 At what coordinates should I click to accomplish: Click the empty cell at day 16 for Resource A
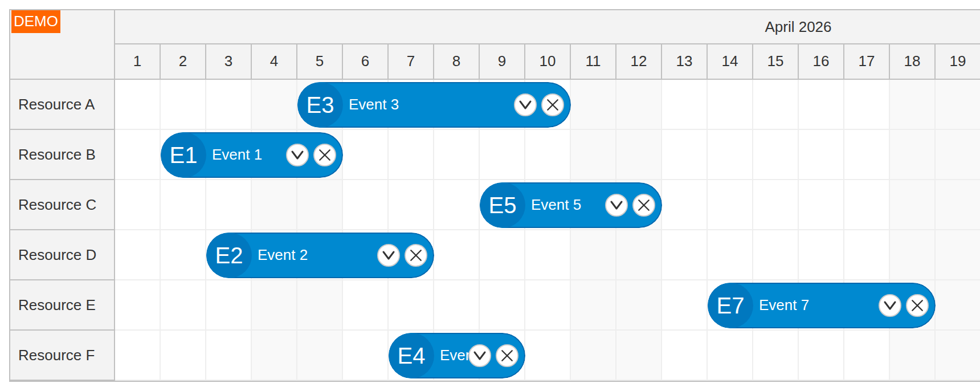[x=820, y=104]
